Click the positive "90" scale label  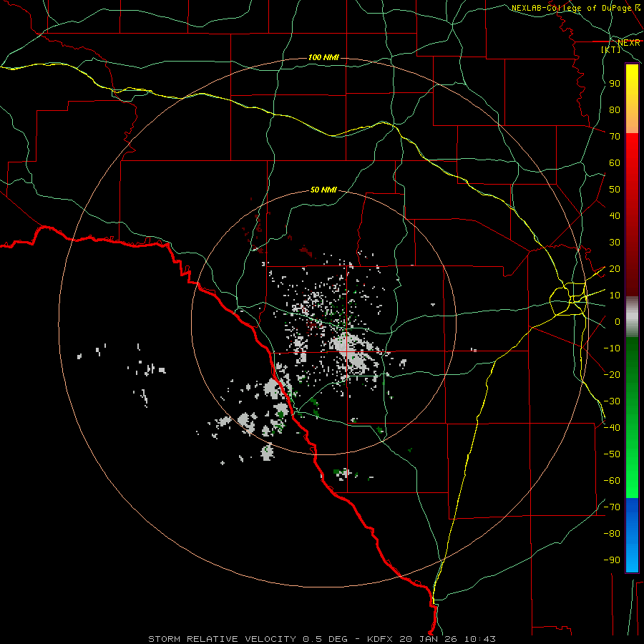click(x=615, y=84)
